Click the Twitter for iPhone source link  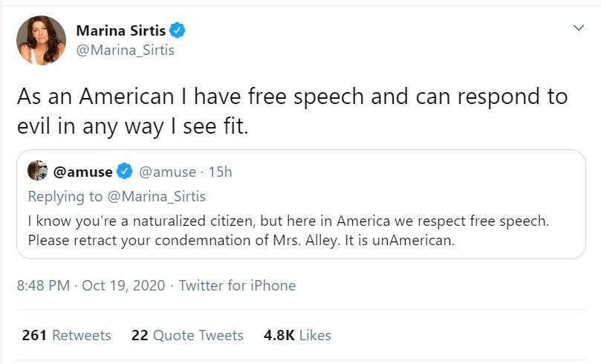(237, 285)
